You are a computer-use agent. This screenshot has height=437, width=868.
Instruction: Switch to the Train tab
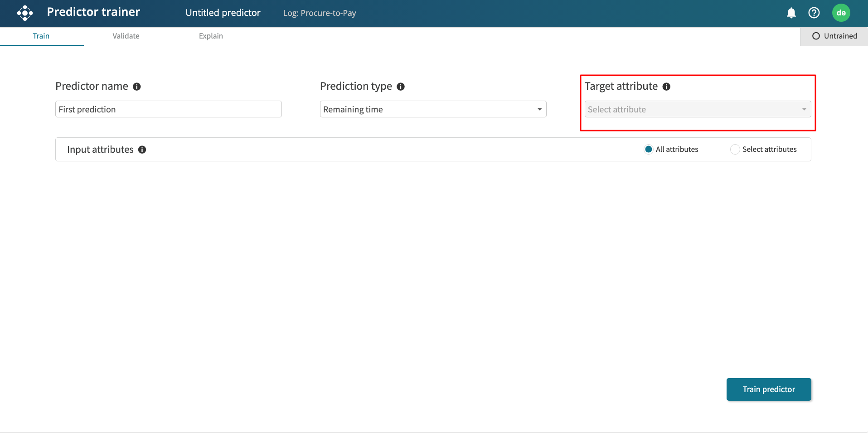[x=41, y=36]
